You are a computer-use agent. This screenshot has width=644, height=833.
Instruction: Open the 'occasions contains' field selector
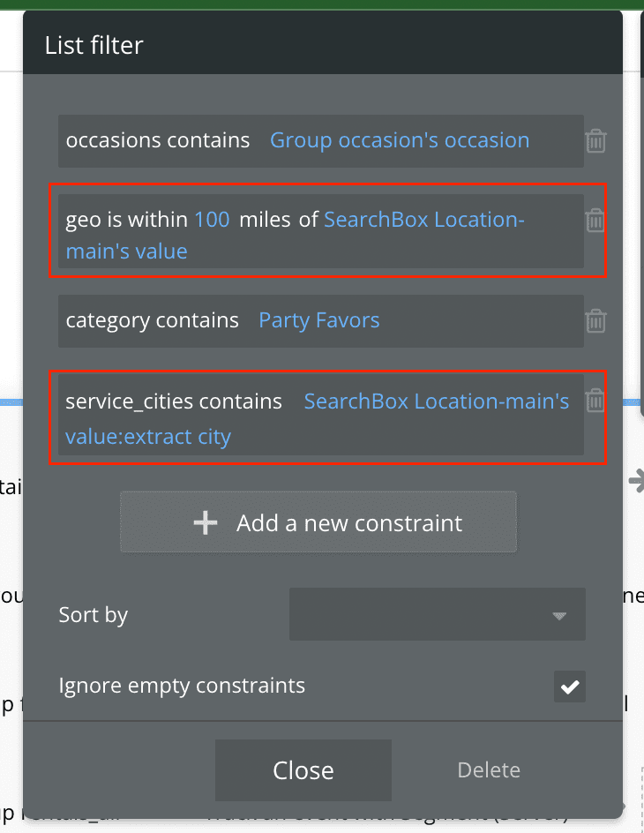(x=158, y=140)
